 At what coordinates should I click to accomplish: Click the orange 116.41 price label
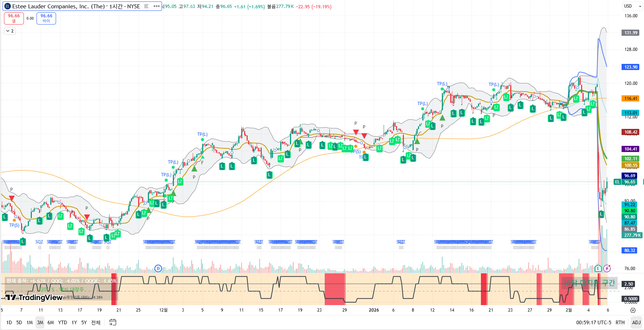631,99
